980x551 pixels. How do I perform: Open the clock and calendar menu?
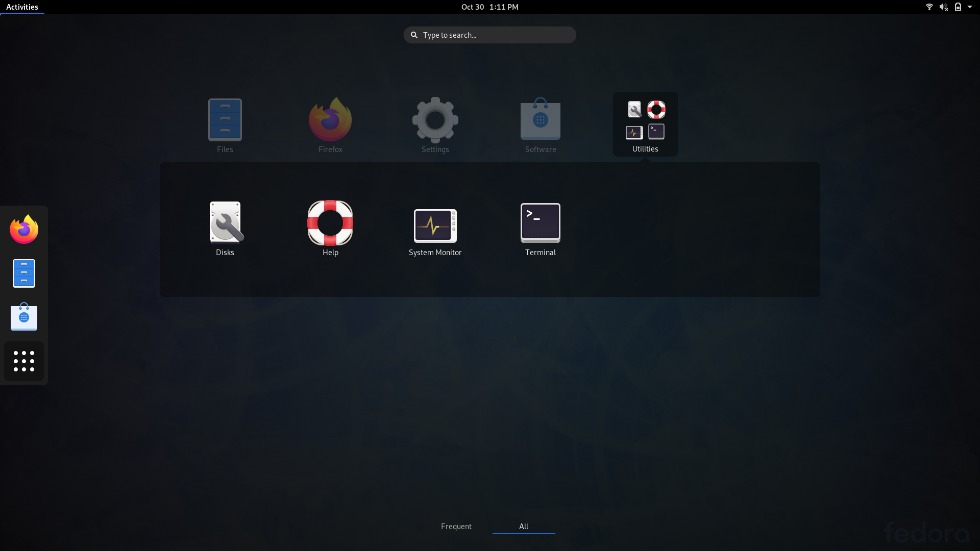point(490,7)
